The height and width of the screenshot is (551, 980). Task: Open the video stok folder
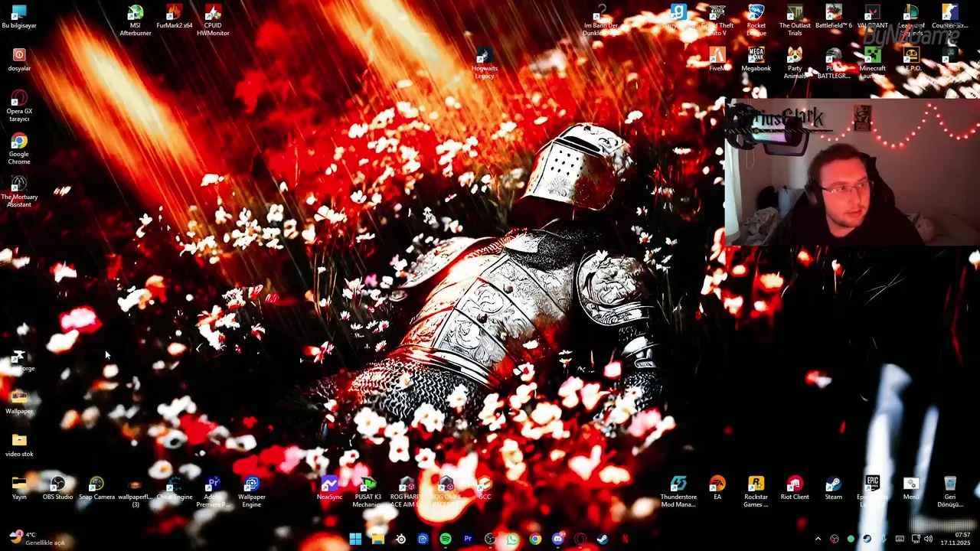(x=19, y=445)
